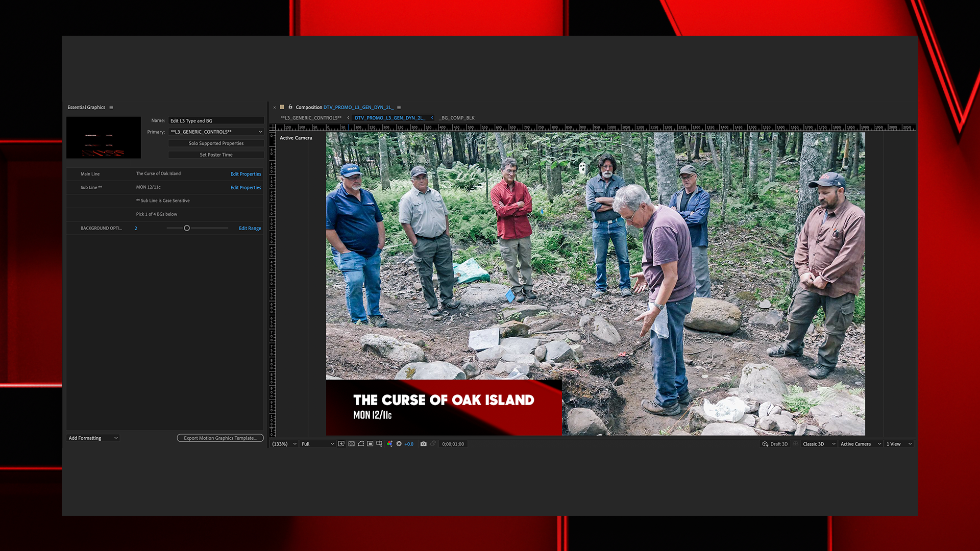Toggle mask and shape path visibility
This screenshot has width=980, height=551.
pyautogui.click(x=361, y=444)
